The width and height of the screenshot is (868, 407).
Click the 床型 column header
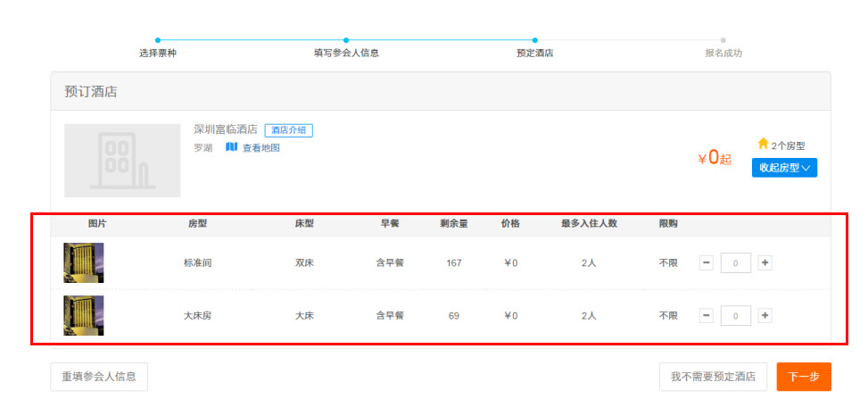pyautogui.click(x=304, y=224)
